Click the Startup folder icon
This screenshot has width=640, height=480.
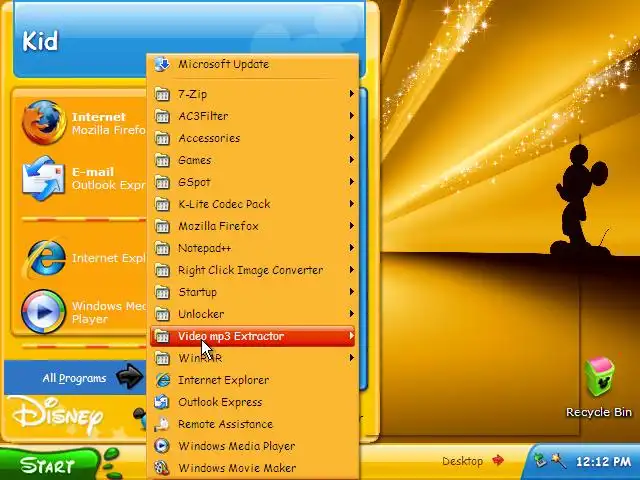click(x=162, y=293)
